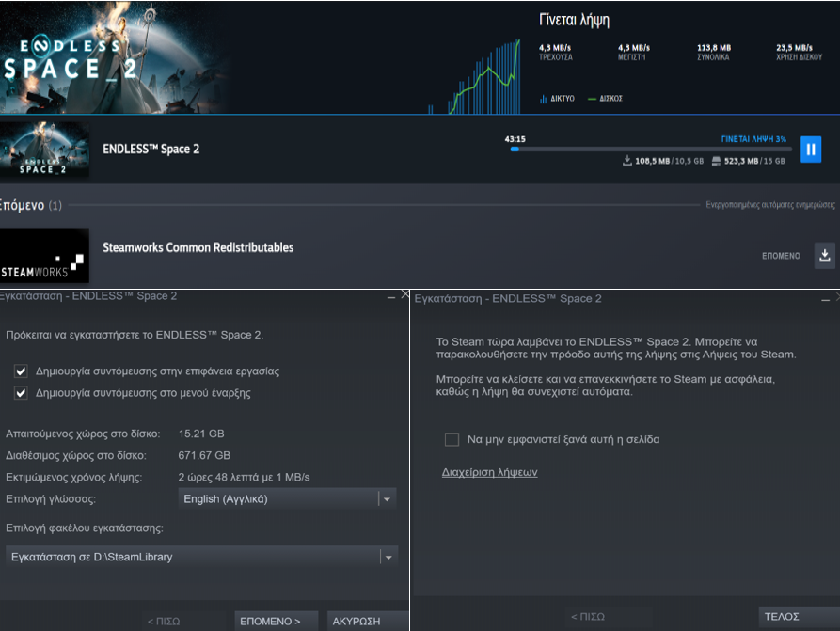Check 'Να μην εμφανιστεί ξανά αυτή η σελίδα'

pyautogui.click(x=452, y=439)
